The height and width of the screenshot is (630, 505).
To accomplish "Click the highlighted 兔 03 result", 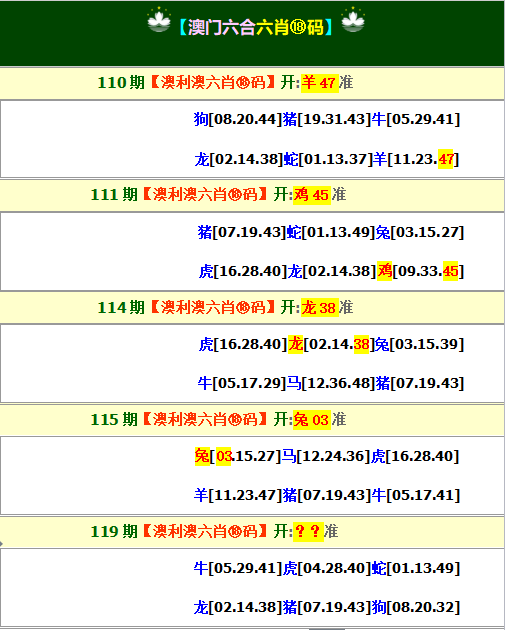I will point(312,420).
